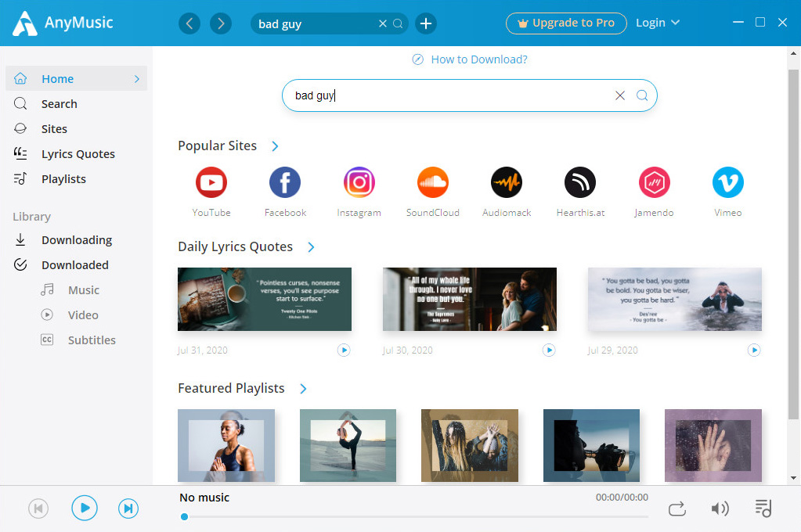Open the Supremes Baby Love quote thumbnail
Viewport: 801px width, 532px height.
coord(470,299)
